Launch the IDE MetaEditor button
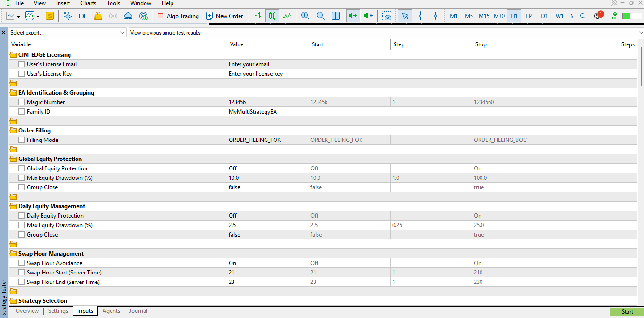This screenshot has width=644, height=318. tap(83, 16)
